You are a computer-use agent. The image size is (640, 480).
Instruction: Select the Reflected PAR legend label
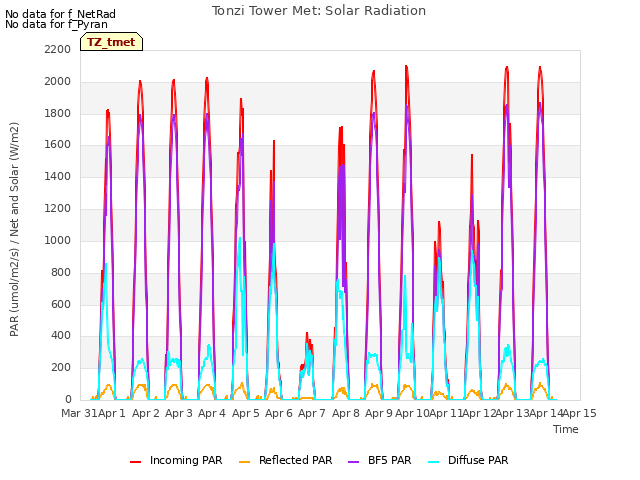coord(296,460)
